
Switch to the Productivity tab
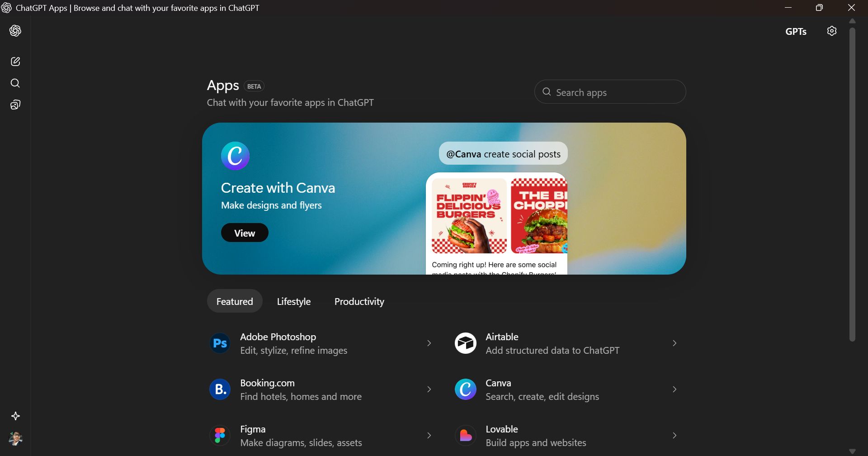(359, 301)
